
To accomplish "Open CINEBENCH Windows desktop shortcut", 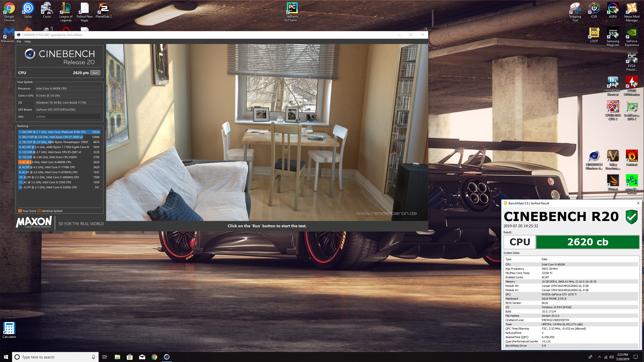I will click(594, 160).
